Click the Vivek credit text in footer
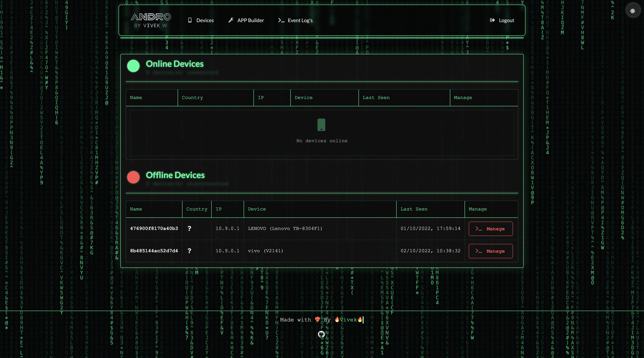This screenshot has width=644, height=358. point(348,320)
